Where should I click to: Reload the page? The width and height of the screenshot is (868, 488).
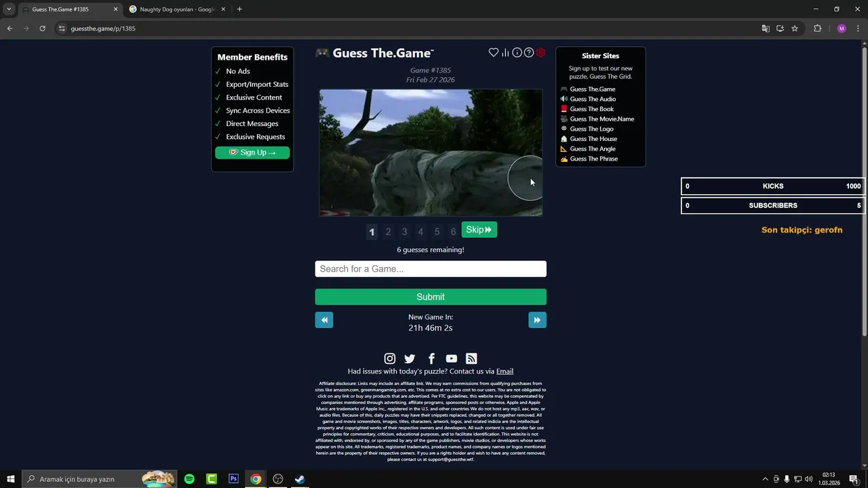click(42, 28)
